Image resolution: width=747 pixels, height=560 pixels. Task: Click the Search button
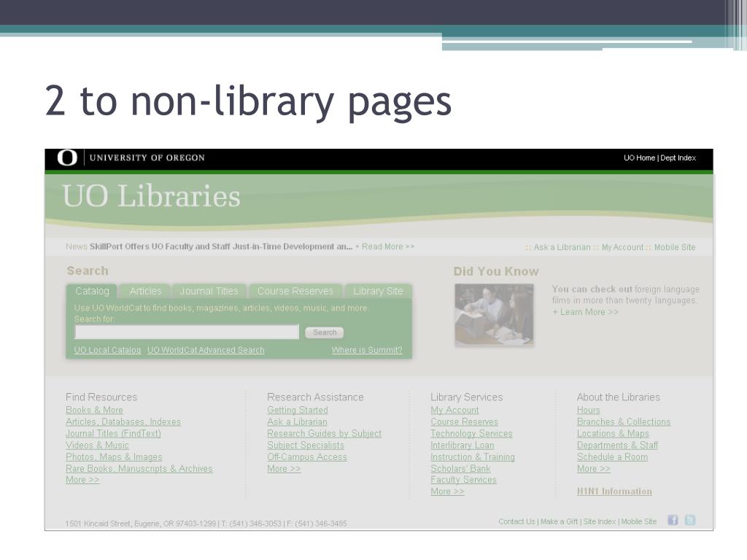[325, 332]
